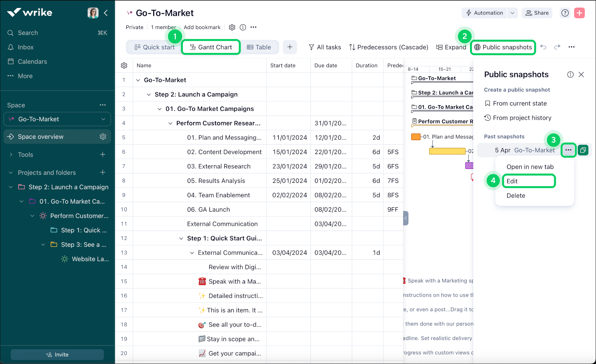Open Space overview settings gear
596x364 pixels.
tap(103, 137)
